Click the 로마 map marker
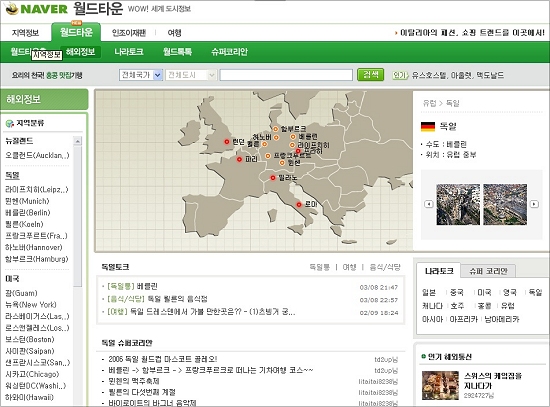The image size is (550, 407). 299,205
